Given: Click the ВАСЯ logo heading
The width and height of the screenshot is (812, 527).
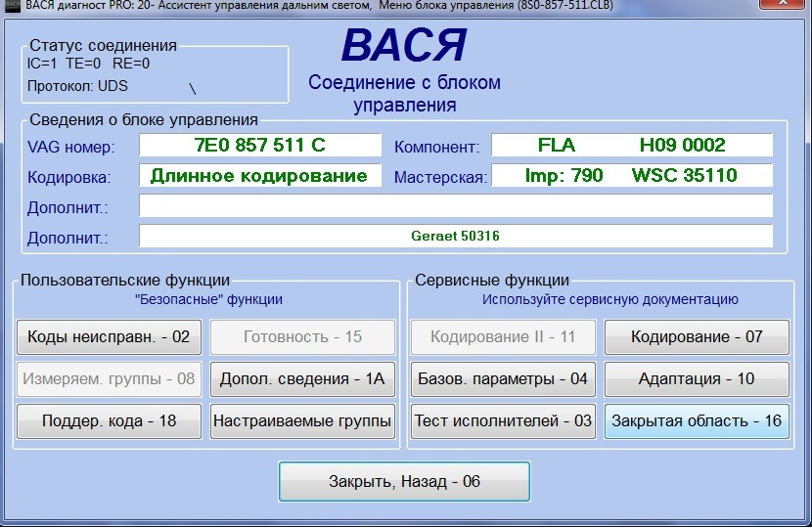Looking at the screenshot, I should 404,46.
